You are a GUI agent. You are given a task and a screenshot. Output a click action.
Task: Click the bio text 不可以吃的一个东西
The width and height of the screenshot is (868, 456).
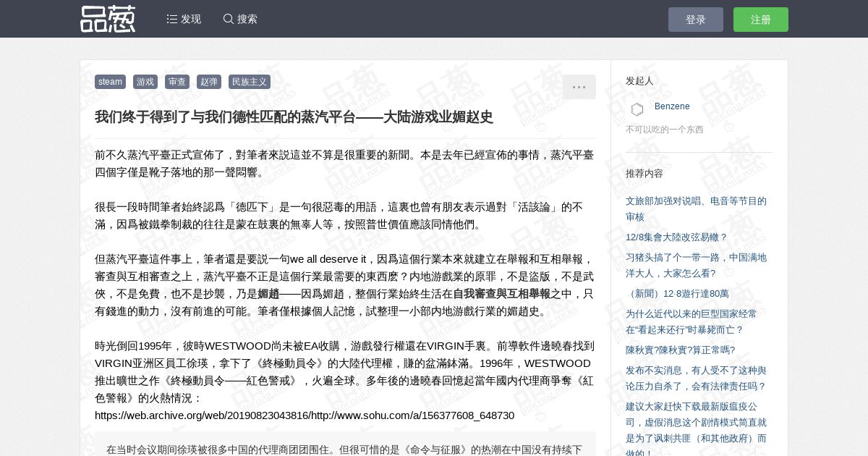(665, 130)
